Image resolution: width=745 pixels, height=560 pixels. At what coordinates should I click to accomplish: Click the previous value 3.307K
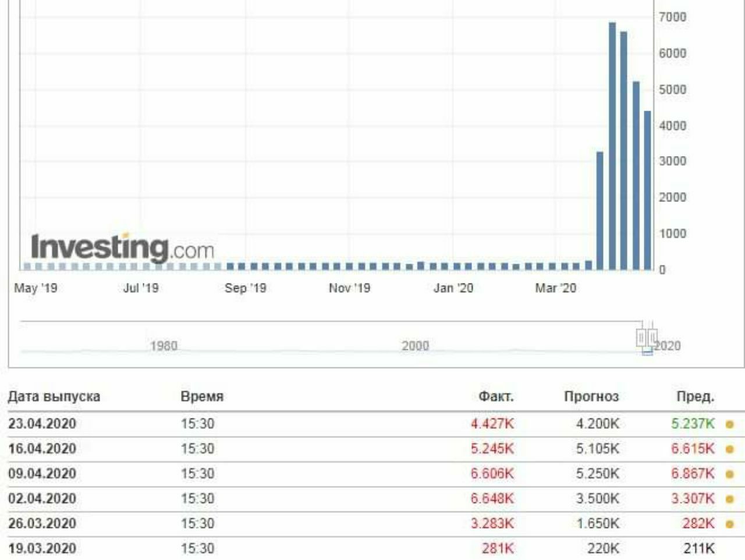pos(693,499)
